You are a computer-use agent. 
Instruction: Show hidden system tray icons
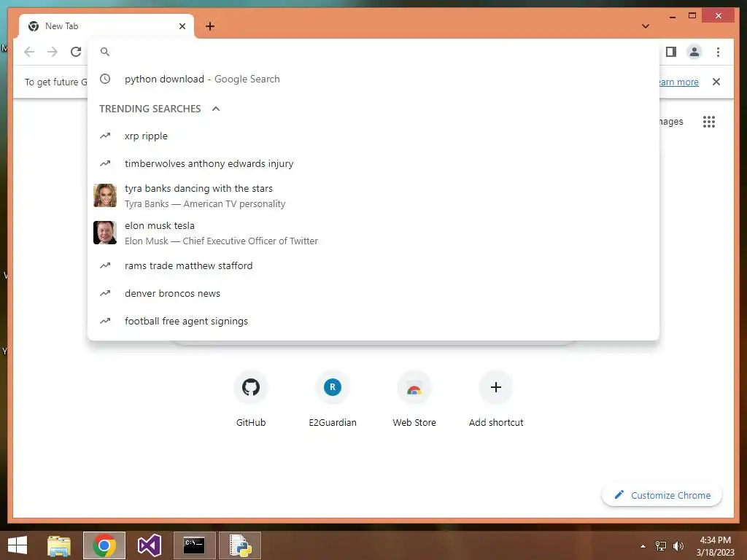click(643, 546)
